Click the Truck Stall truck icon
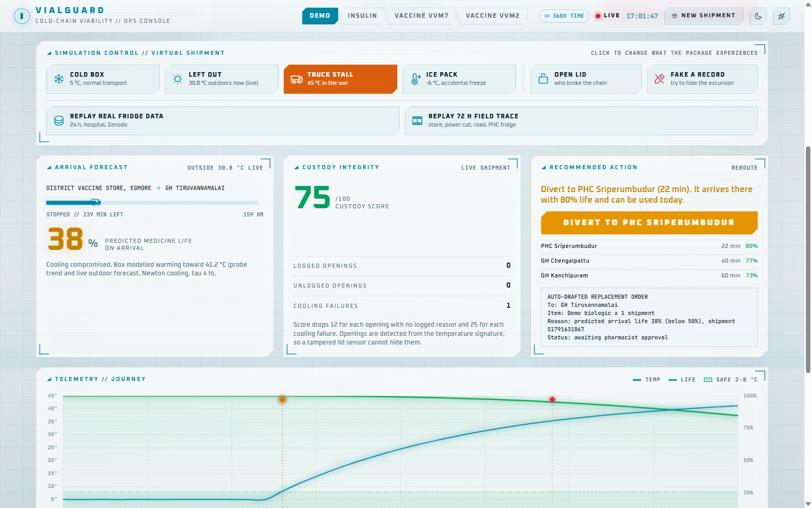The image size is (812, 508). (x=296, y=79)
